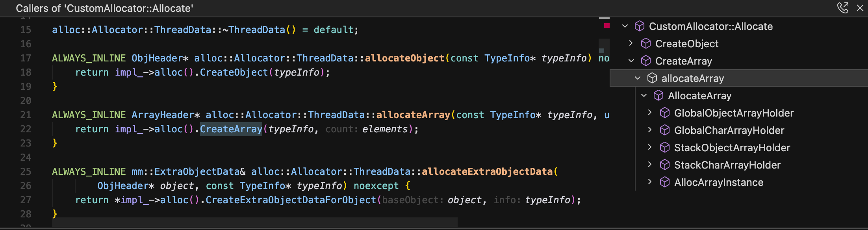868x230 pixels.
Task: Close the call hierarchy peek view
Action: 860,8
